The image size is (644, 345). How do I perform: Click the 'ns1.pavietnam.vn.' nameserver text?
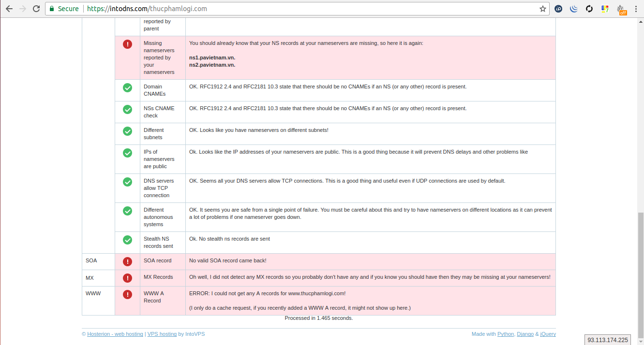(x=212, y=57)
